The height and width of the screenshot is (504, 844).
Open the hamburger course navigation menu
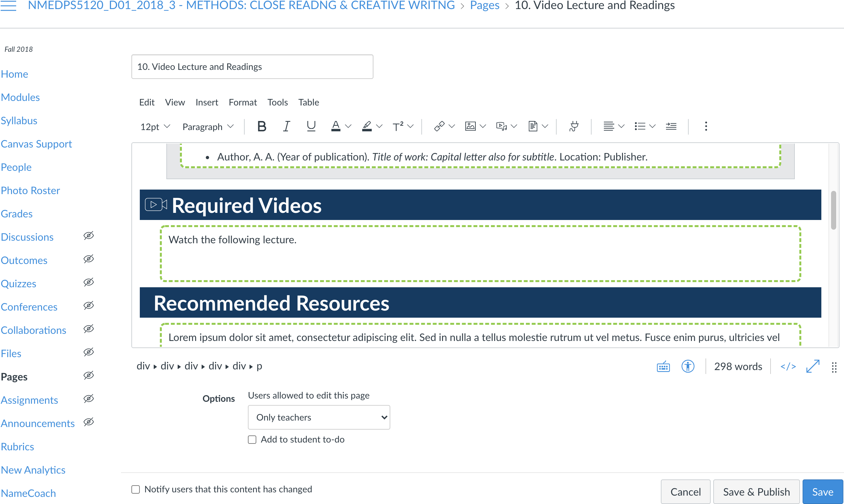pos(8,5)
